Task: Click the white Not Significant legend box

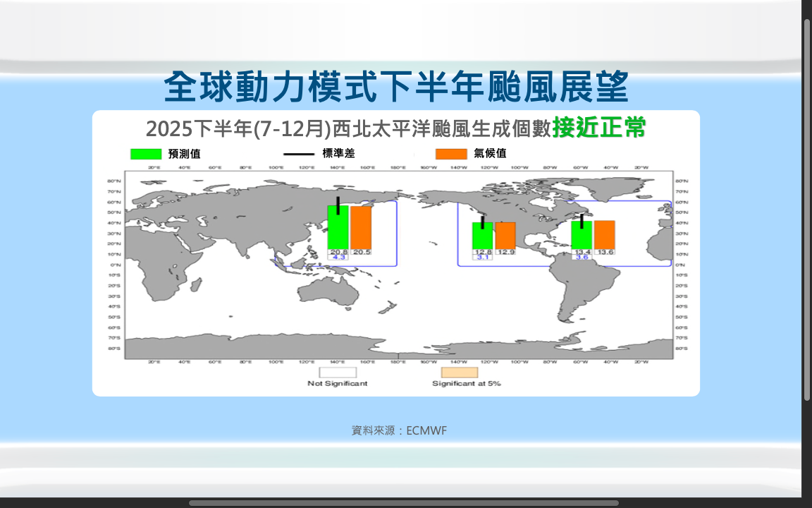Action: pos(338,373)
